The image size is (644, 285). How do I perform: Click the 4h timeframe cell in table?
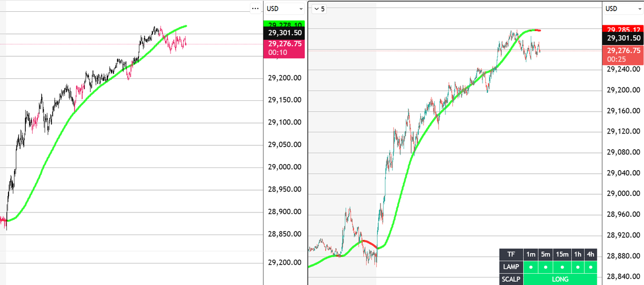click(x=591, y=254)
